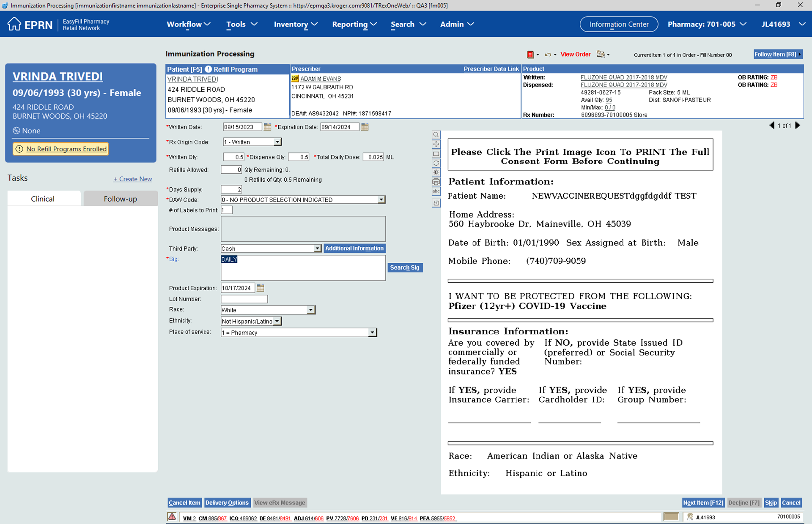The image size is (812, 524).
Task: Click the pan/move arrows icon in image toolbar
Action: click(x=436, y=145)
